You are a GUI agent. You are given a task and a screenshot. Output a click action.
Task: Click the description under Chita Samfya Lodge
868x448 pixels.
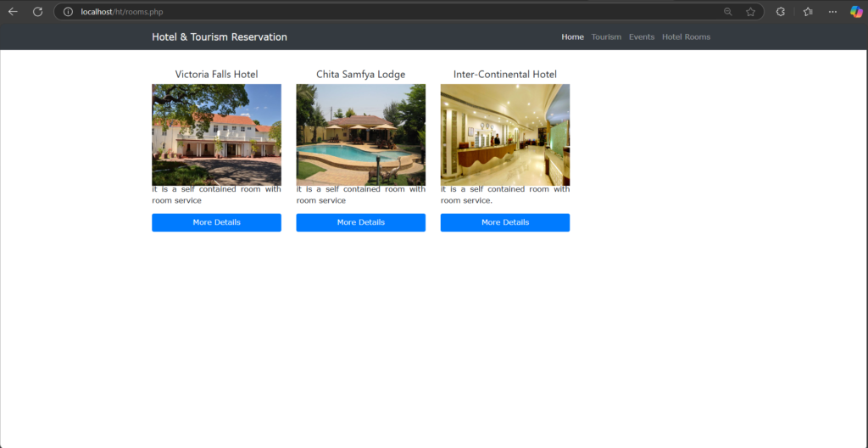pyautogui.click(x=361, y=194)
